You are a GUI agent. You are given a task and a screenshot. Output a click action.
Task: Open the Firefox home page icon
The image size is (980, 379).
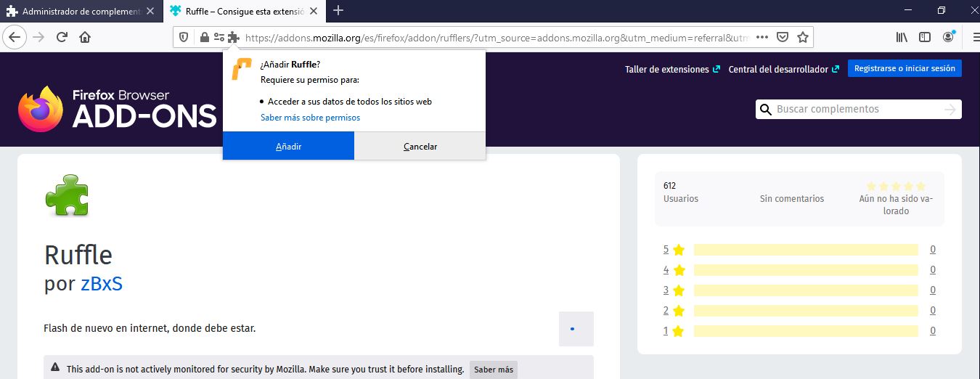[85, 37]
